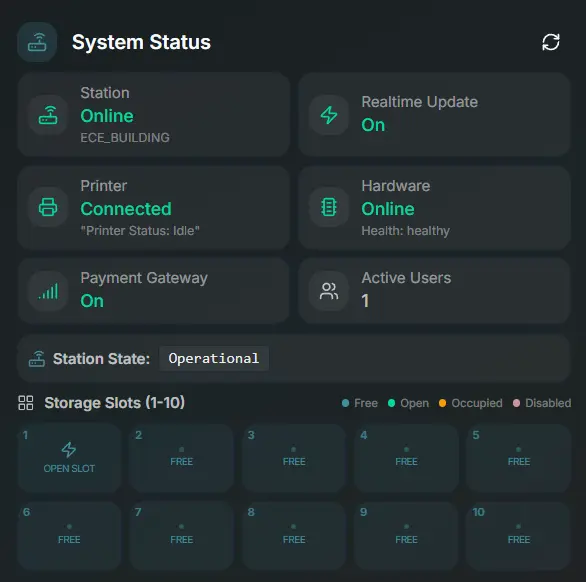
Task: Select storage slot 2
Action: 182,458
